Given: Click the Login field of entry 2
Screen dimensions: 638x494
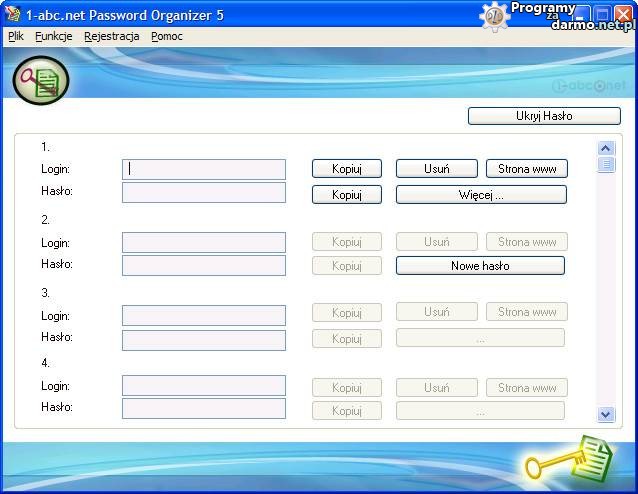Looking at the screenshot, I should (204, 242).
